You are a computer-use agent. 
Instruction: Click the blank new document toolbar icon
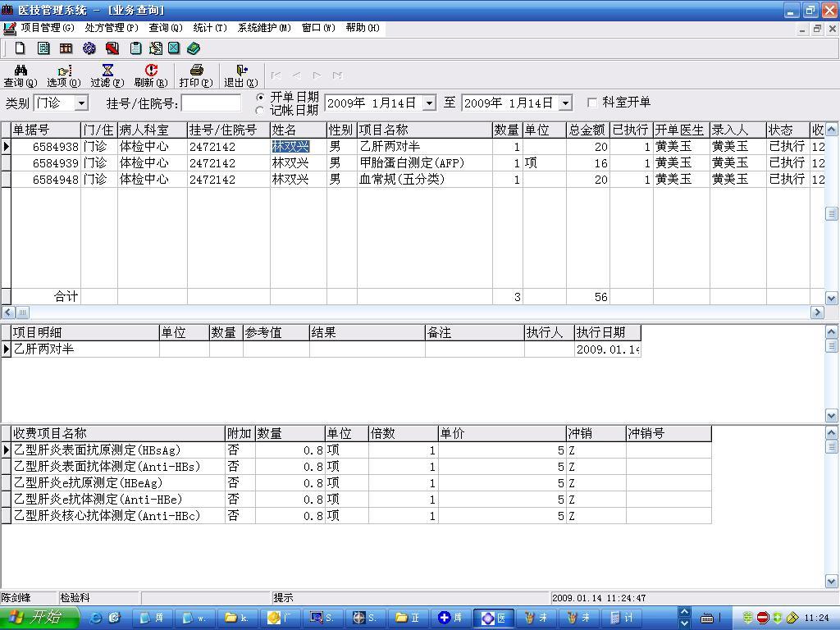pyautogui.click(x=20, y=48)
